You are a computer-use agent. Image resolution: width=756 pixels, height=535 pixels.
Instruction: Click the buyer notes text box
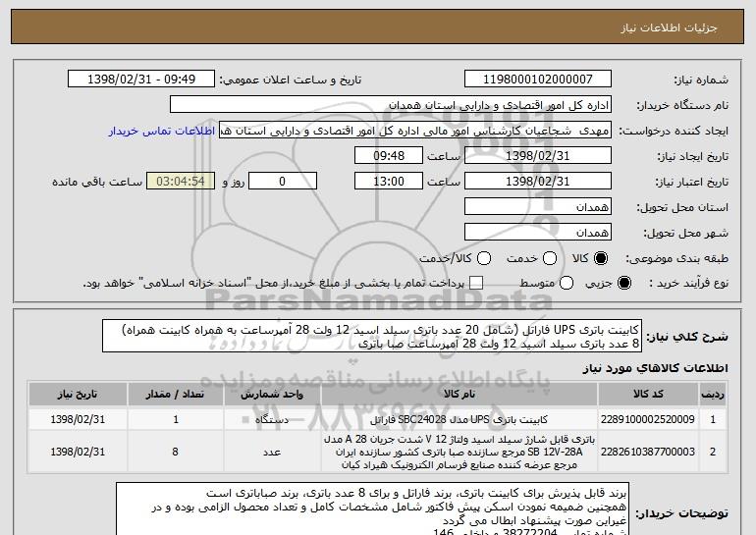[372, 508]
